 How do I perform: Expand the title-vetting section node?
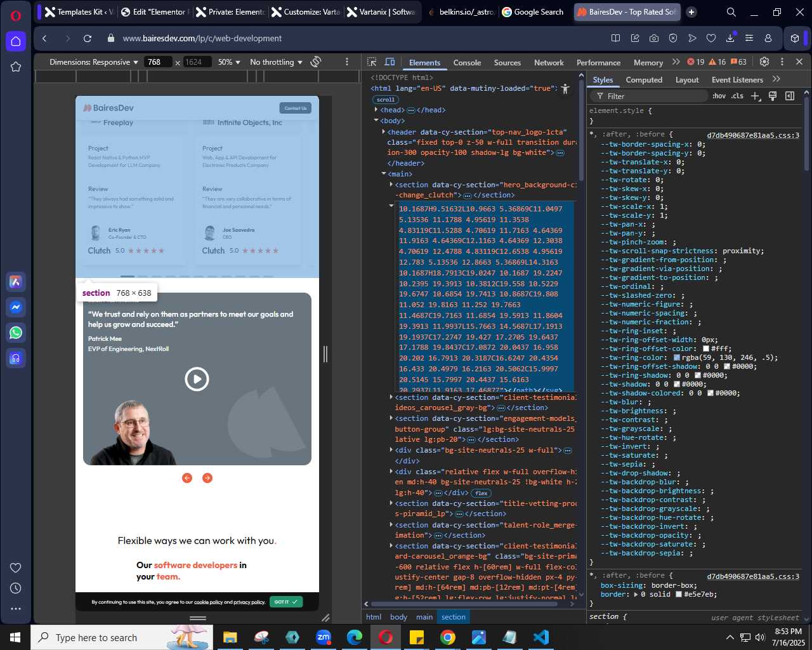click(391, 503)
